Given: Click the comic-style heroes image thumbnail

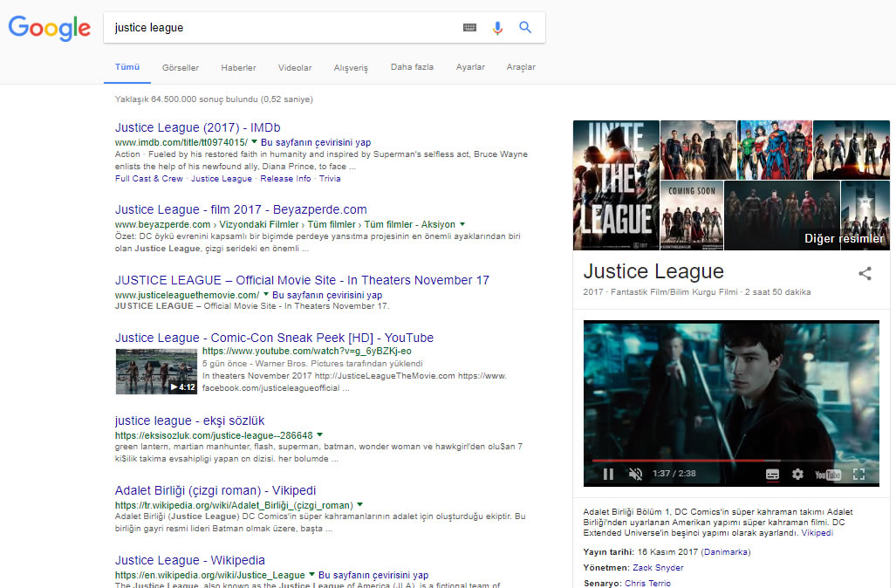Looking at the screenshot, I should [774, 150].
